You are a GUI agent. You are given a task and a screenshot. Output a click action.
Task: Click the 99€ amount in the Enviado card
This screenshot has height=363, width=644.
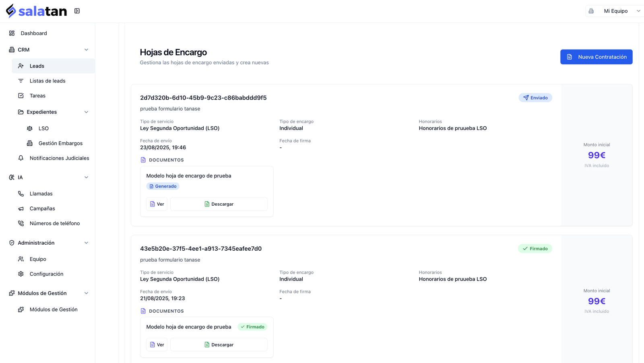pos(597,155)
